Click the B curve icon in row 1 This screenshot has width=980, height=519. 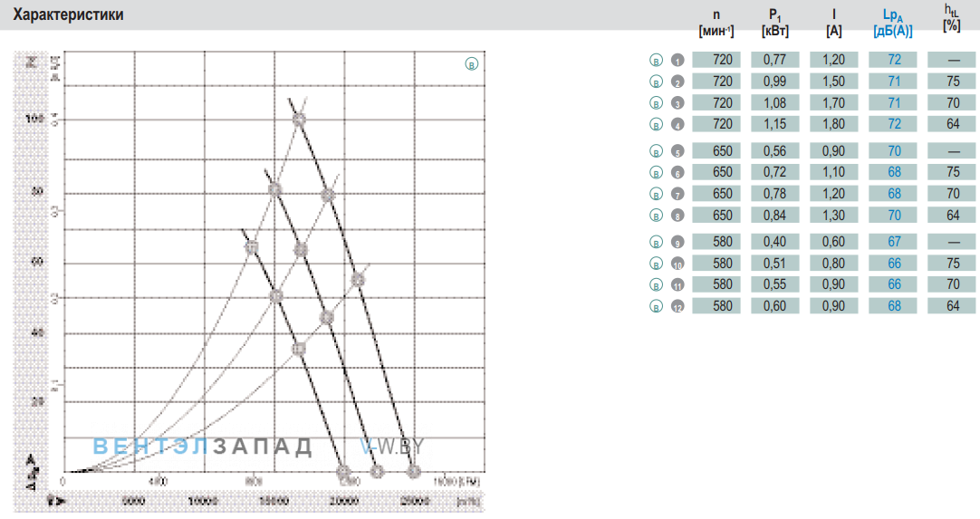click(x=656, y=61)
